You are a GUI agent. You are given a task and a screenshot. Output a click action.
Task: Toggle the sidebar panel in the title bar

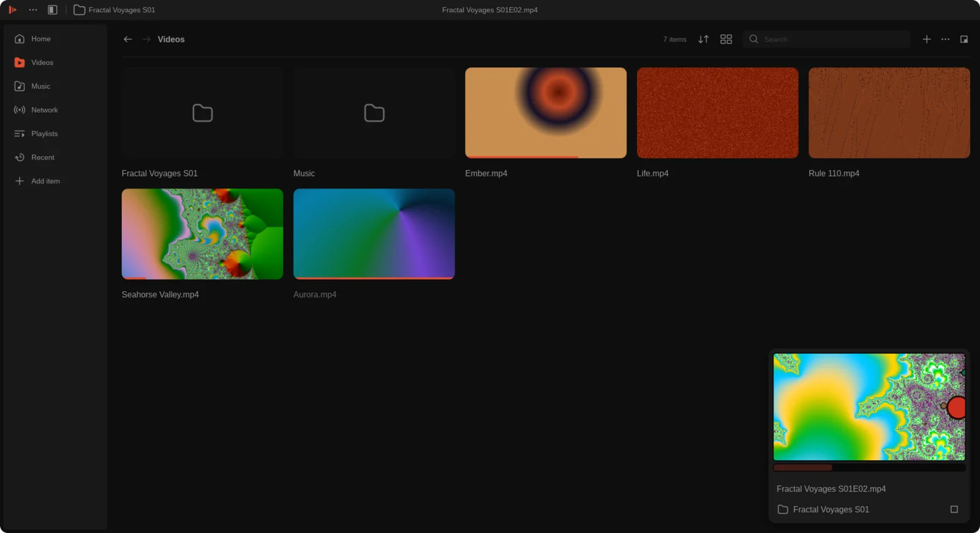click(x=53, y=10)
